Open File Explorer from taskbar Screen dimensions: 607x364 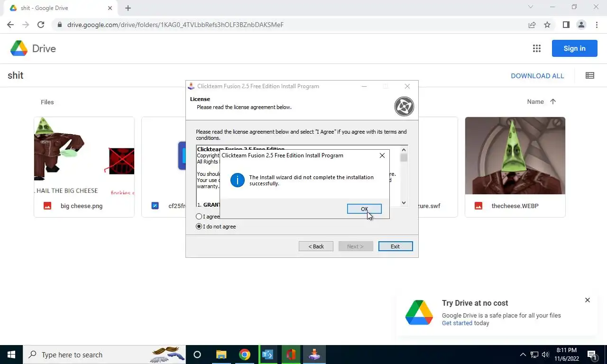(221, 355)
